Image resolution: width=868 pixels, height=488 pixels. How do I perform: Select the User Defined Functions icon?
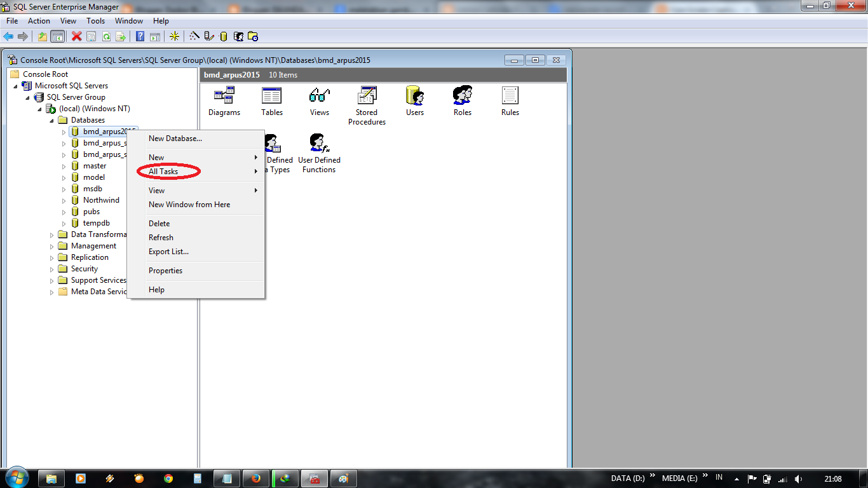coord(319,144)
